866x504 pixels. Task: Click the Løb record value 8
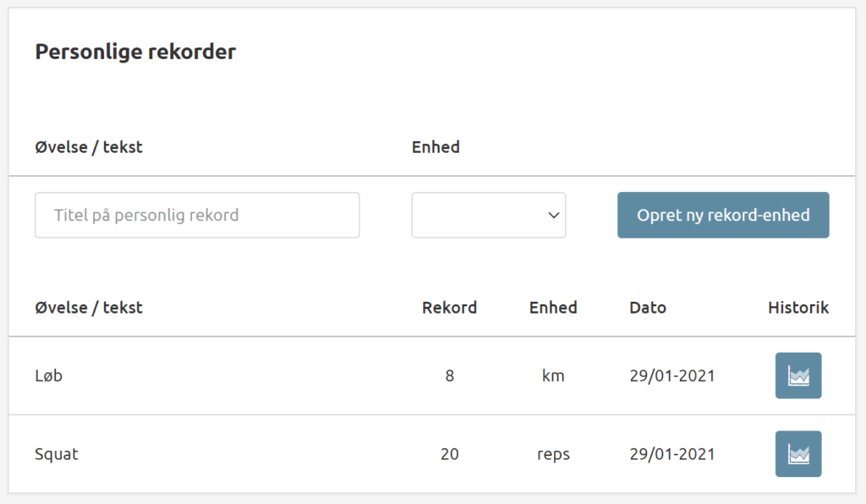coord(449,375)
